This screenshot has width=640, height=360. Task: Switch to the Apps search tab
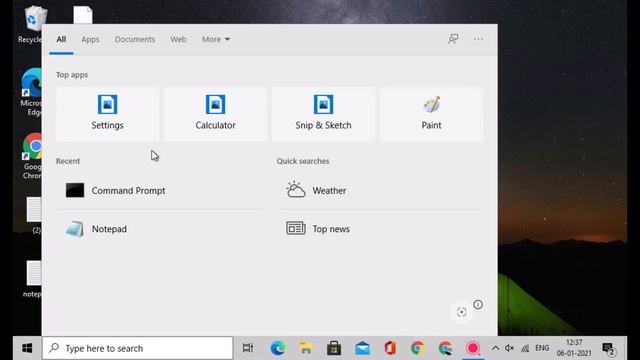[x=90, y=39]
